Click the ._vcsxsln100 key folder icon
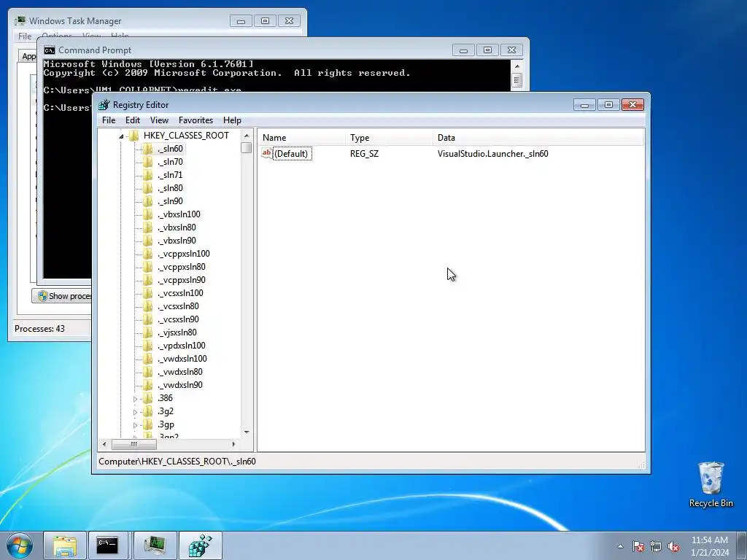Viewport: 747px width, 560px height. point(147,293)
